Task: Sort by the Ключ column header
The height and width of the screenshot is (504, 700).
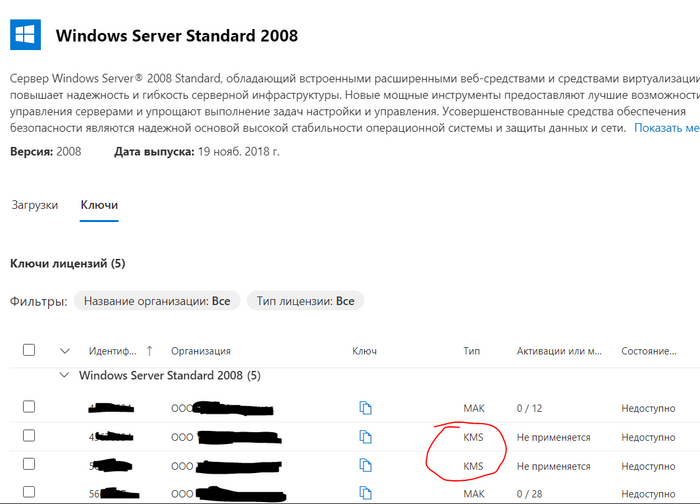Action: (x=364, y=351)
